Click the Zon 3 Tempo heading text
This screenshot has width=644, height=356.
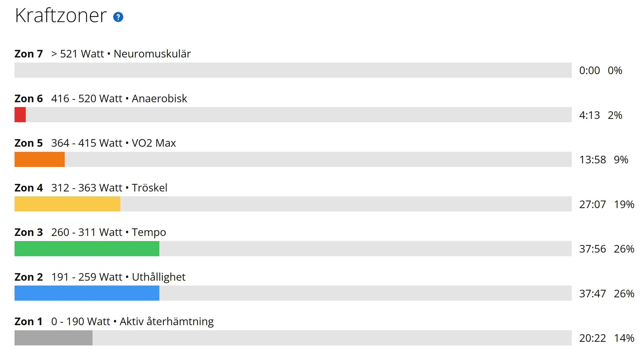point(90,232)
